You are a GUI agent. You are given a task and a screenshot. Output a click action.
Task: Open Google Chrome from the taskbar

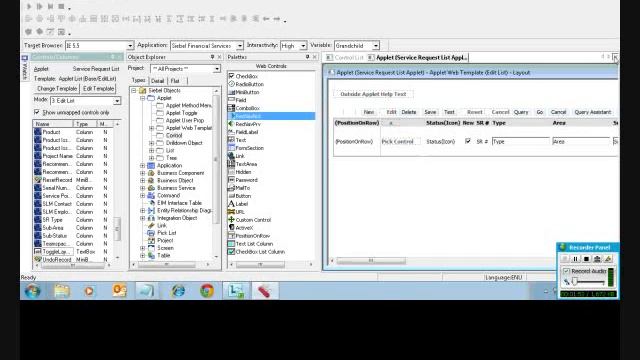click(207, 291)
